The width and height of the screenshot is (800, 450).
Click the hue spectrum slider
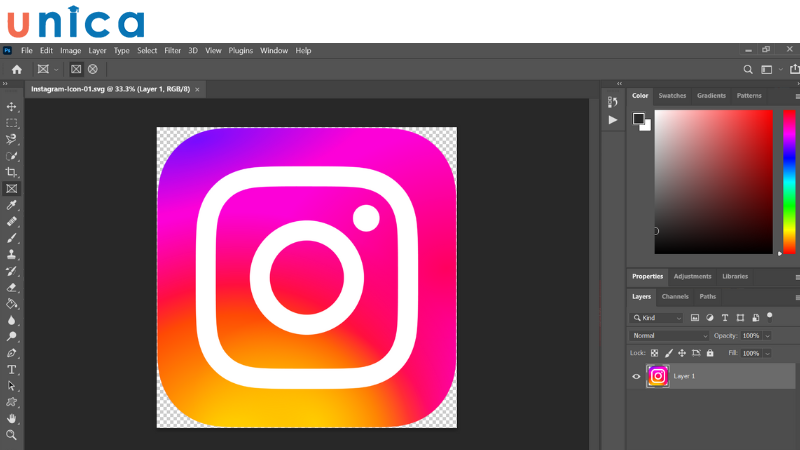click(x=789, y=182)
